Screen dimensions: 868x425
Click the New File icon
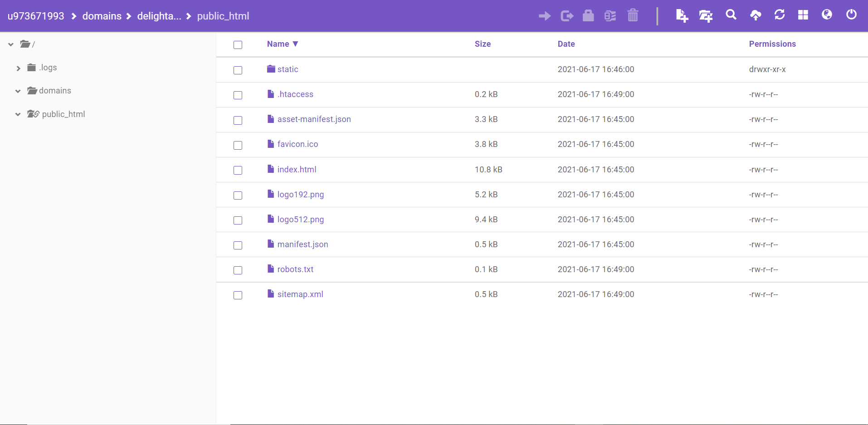(x=682, y=16)
